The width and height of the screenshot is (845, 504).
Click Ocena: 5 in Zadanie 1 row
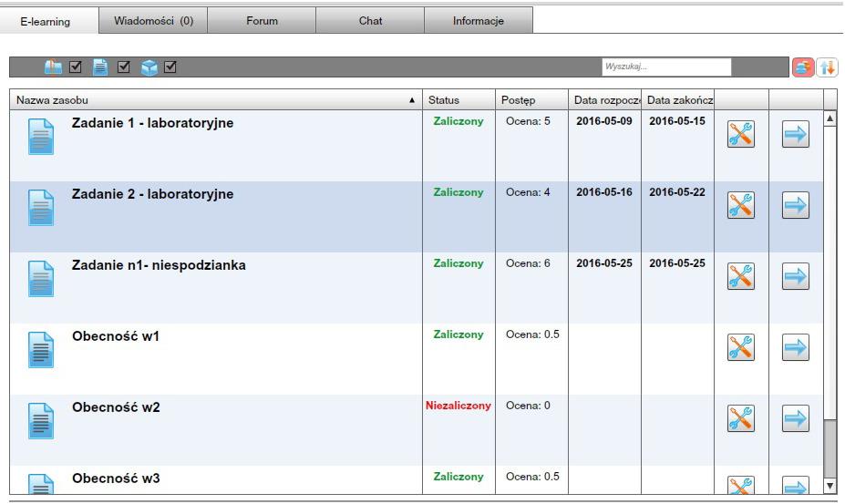tap(528, 121)
